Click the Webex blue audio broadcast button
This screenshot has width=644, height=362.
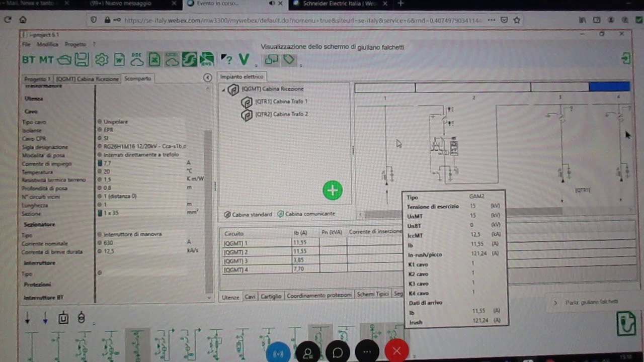pos(278,353)
